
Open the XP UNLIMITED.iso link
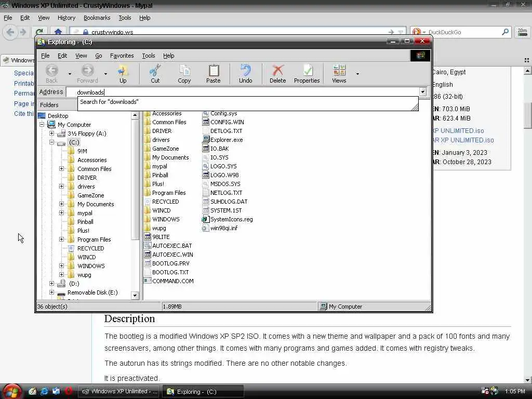tap(459, 130)
